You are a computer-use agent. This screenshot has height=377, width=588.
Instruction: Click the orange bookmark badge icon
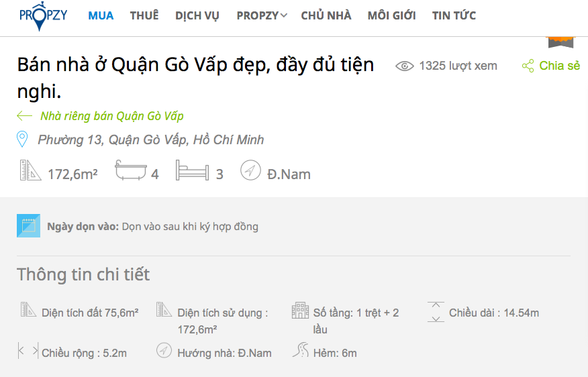[x=560, y=41]
